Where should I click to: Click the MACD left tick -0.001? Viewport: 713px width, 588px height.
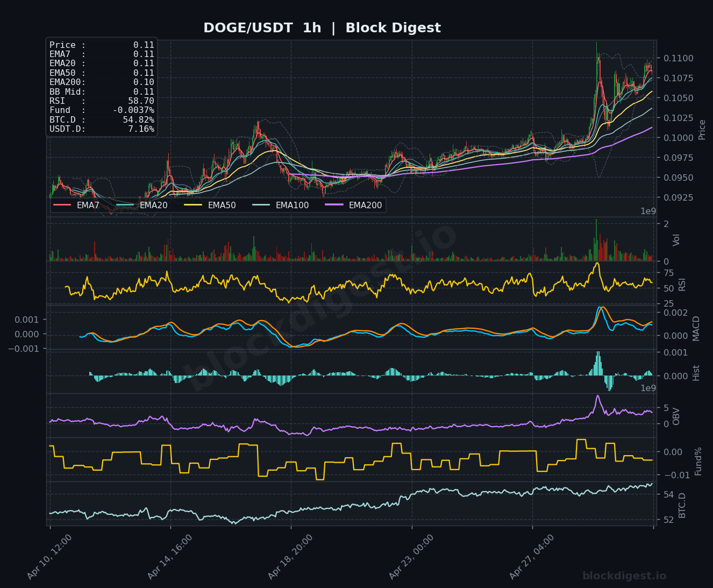[x=23, y=349]
